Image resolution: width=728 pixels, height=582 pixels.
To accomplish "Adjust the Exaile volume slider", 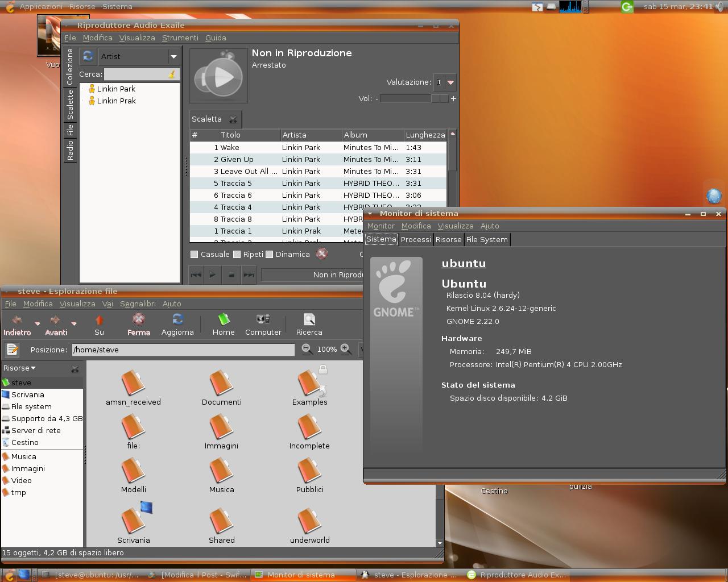I will pos(414,99).
